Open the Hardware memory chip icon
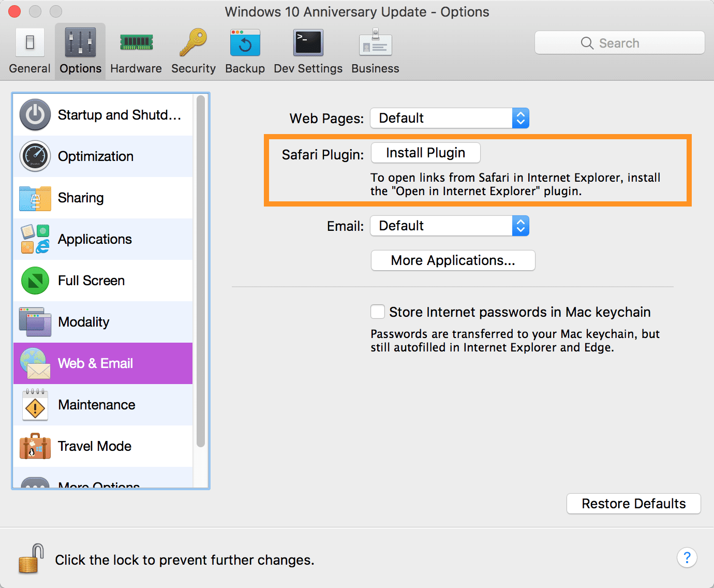 [x=136, y=42]
